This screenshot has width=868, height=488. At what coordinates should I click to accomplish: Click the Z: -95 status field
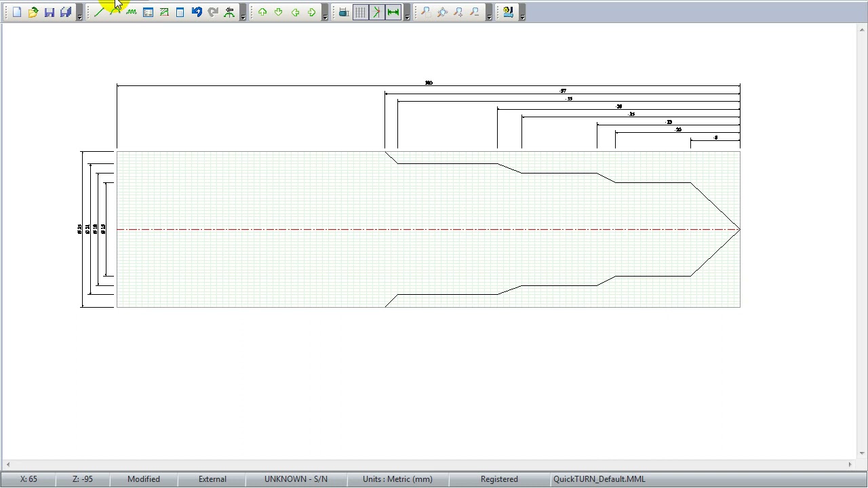click(83, 479)
